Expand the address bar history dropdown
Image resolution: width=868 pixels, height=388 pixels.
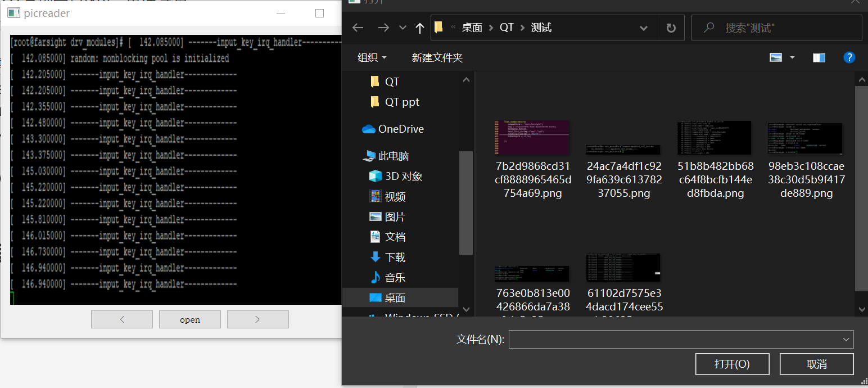[644, 28]
